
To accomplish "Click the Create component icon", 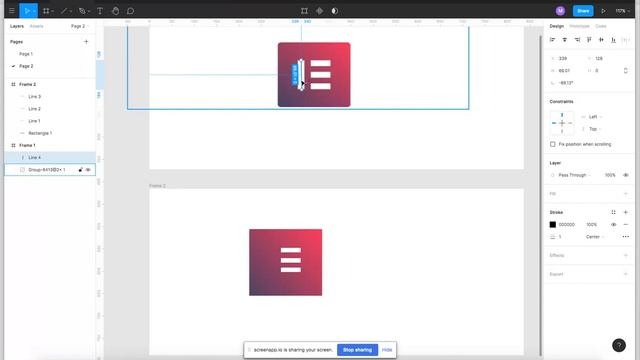I will 320,11.
